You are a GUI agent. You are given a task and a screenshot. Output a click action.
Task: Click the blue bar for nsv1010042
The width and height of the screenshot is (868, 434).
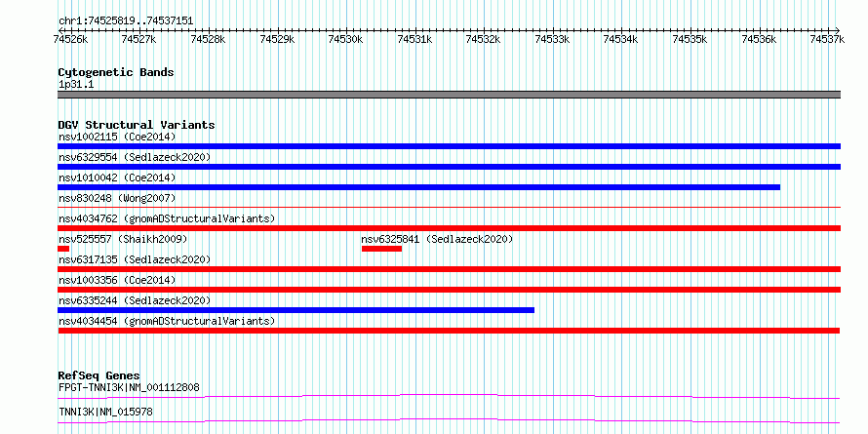[x=419, y=187]
